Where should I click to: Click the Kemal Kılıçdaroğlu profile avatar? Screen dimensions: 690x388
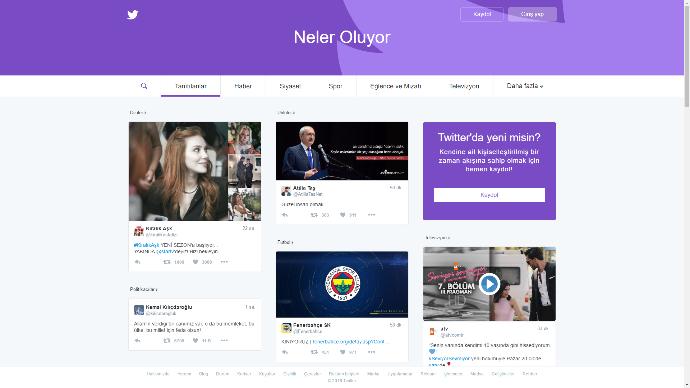point(139,310)
